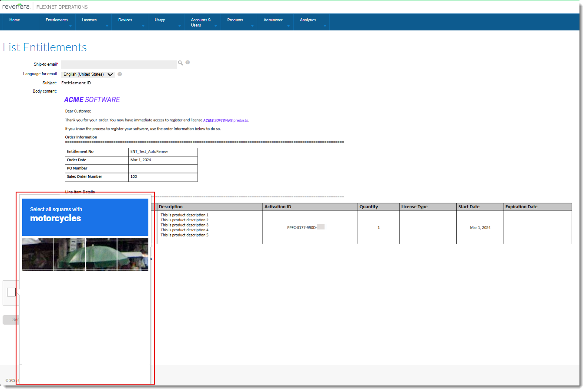The width and height of the screenshot is (586, 392).
Task: Select the first captcha image tile
Action: click(38, 254)
